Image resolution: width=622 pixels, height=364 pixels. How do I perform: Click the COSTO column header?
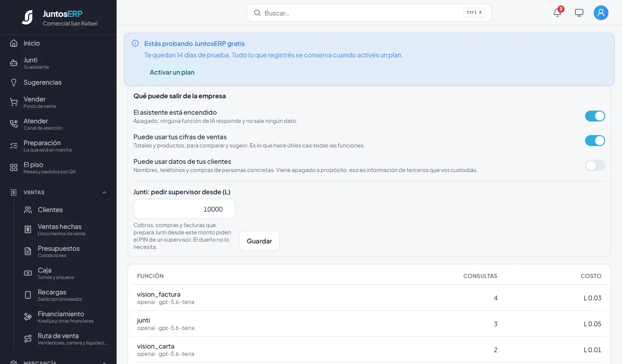coord(591,276)
